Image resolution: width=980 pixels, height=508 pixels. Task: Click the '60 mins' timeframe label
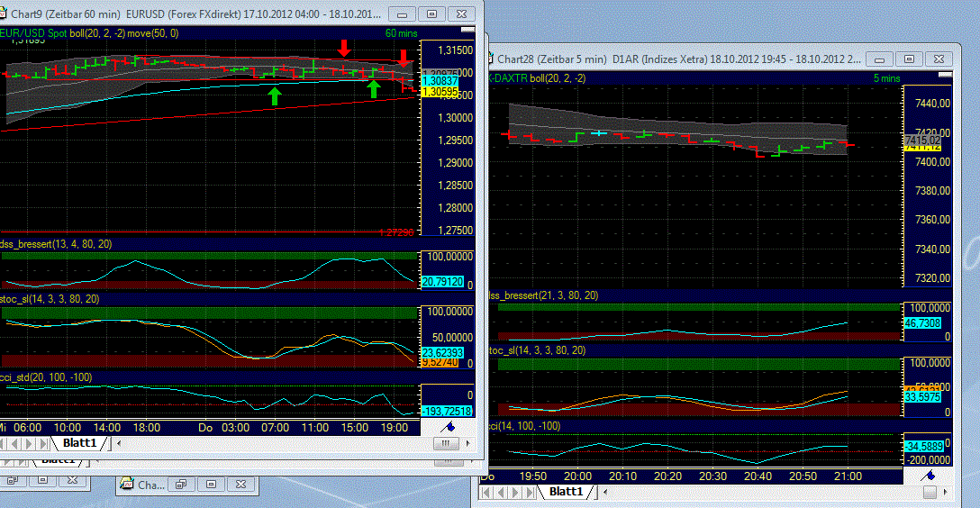[x=401, y=33]
